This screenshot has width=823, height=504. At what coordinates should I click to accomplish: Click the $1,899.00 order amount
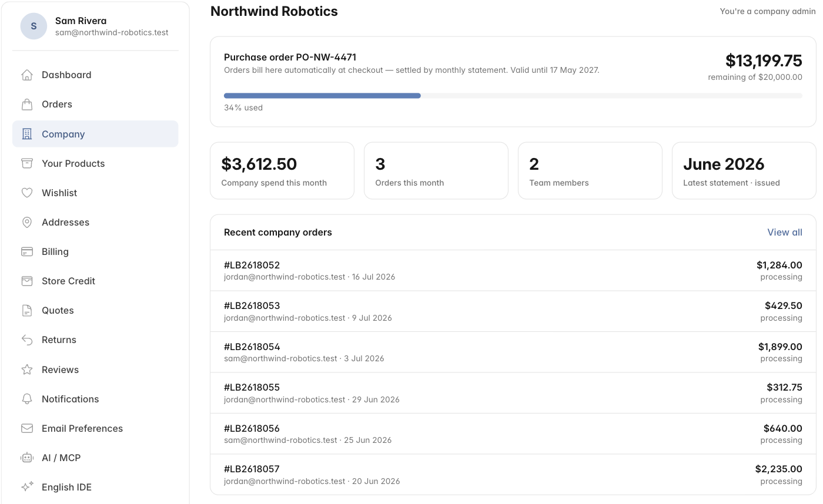click(780, 347)
